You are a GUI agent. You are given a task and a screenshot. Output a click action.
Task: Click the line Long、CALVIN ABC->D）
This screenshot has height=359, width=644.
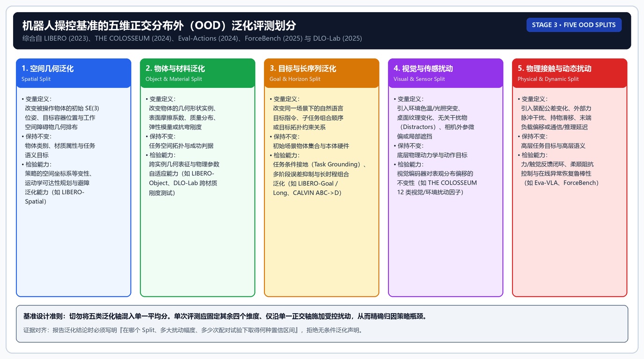pos(307,193)
